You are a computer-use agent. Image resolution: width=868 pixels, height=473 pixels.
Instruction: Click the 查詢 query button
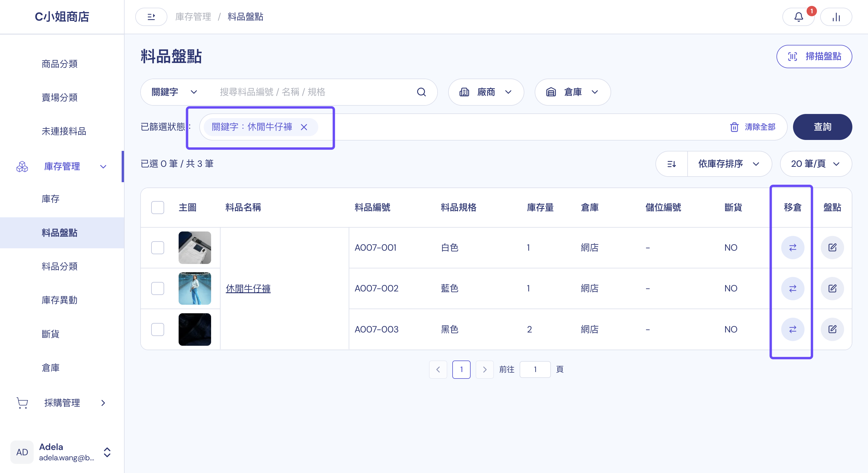click(x=822, y=127)
